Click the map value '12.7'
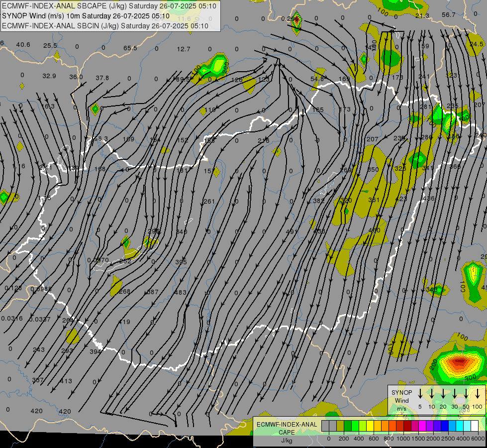Viewport: 487px width, 448px height. coord(184,49)
